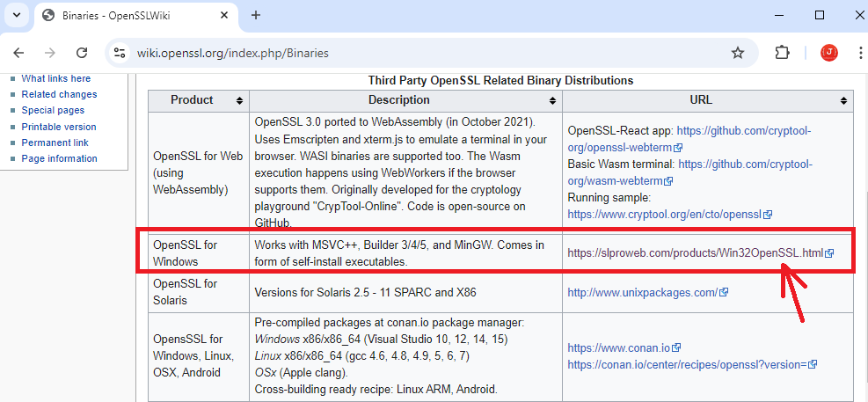Click 'Works with MSVC++, Builder 3/4/5' description

399,252
